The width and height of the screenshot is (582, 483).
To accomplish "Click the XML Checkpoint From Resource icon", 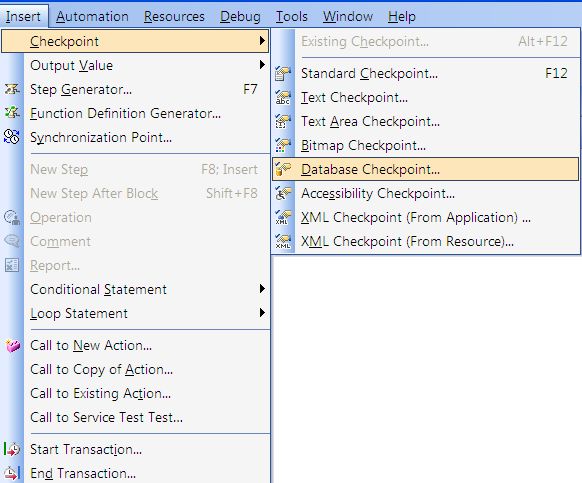I will click(x=283, y=241).
